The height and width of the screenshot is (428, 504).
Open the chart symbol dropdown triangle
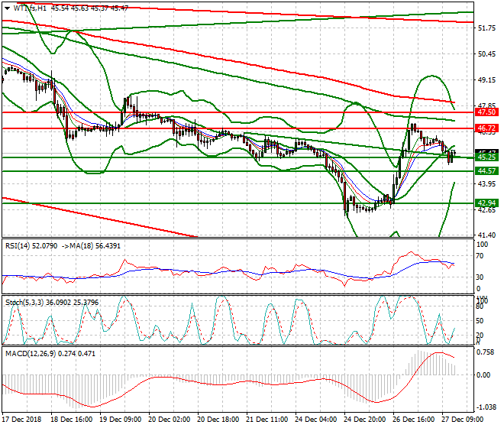coord(7,8)
